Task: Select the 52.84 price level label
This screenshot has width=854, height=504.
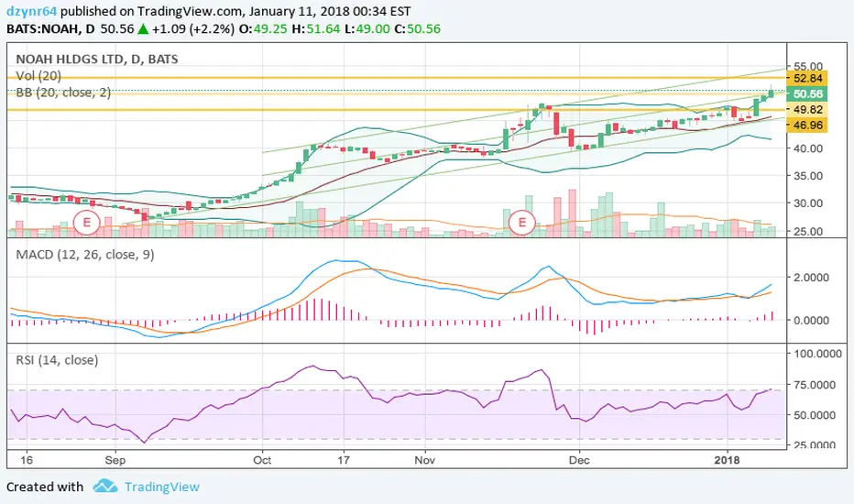Action: [807, 78]
